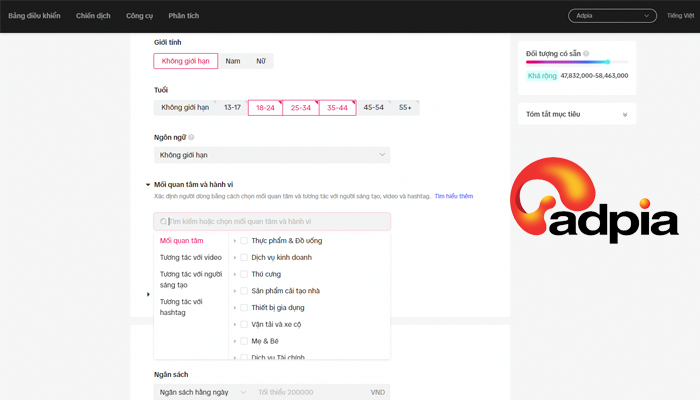Open the Công cụ menu
The image size is (700, 400).
click(x=139, y=16)
